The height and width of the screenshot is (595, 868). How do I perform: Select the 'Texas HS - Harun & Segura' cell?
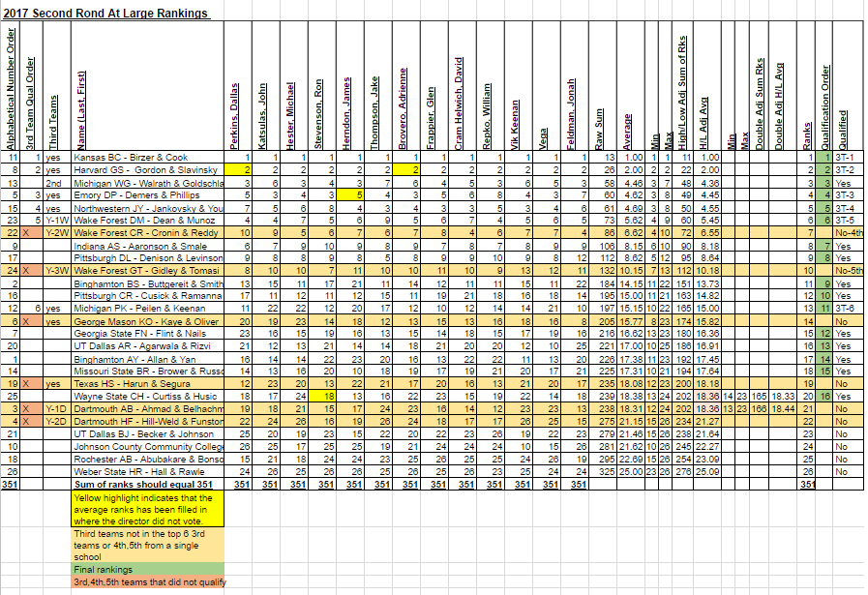[x=147, y=383]
